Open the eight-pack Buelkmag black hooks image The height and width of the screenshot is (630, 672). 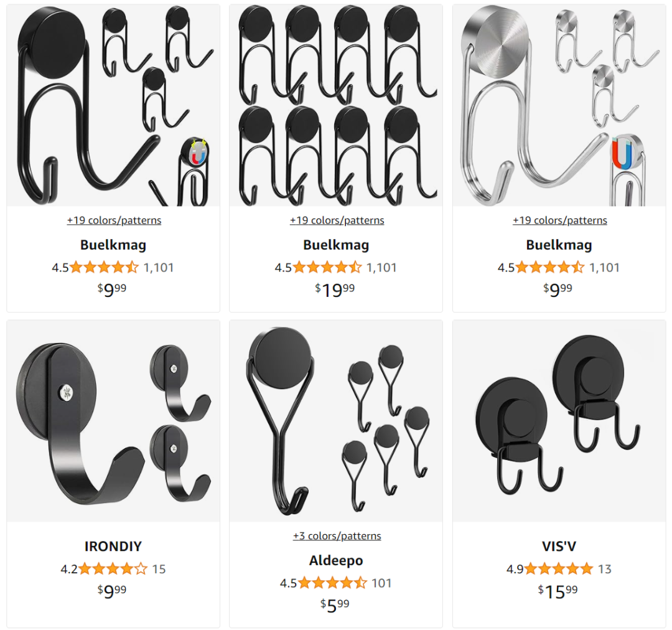tap(336, 105)
